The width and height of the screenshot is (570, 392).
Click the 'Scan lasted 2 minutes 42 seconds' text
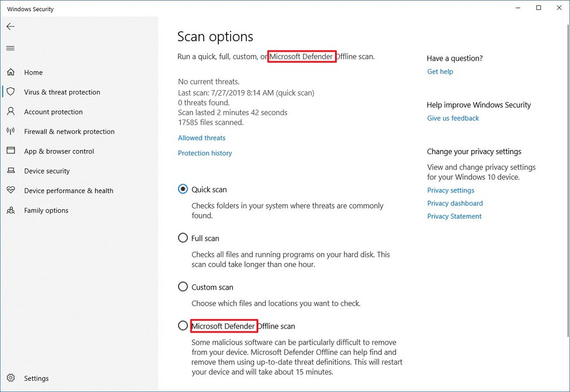(x=233, y=112)
